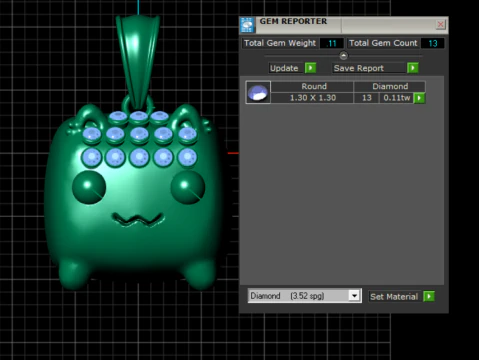Click the green arrow beside Save Report
The width and height of the screenshot is (480, 360).
[413, 68]
